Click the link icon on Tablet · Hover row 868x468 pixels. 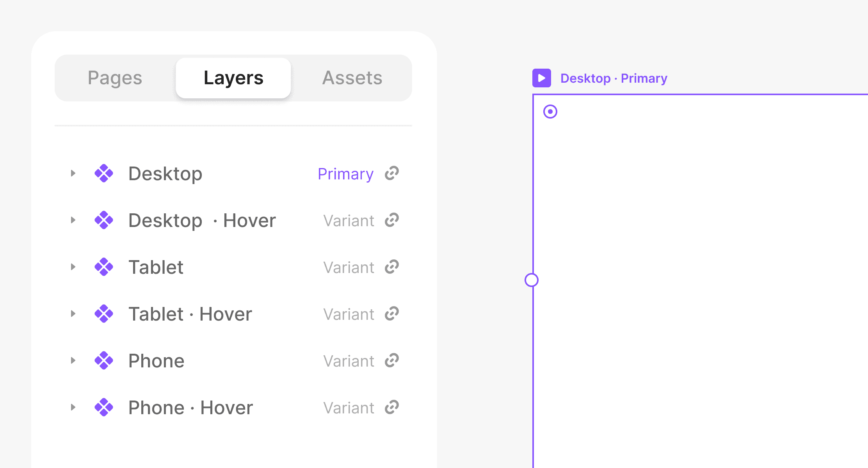(x=392, y=314)
